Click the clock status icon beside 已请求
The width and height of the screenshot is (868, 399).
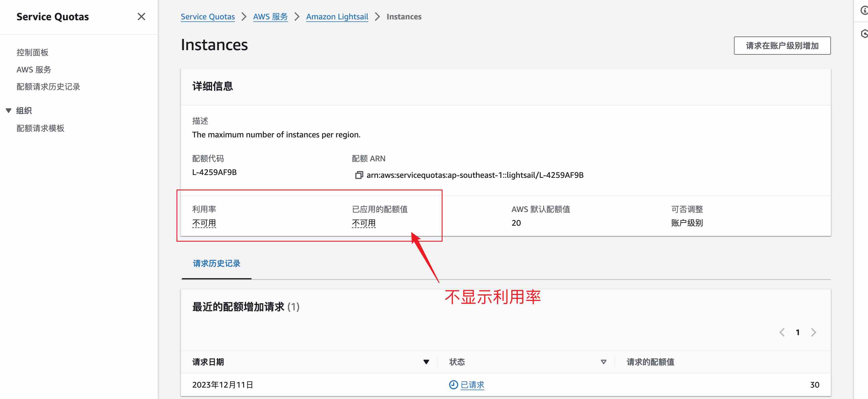coord(453,384)
